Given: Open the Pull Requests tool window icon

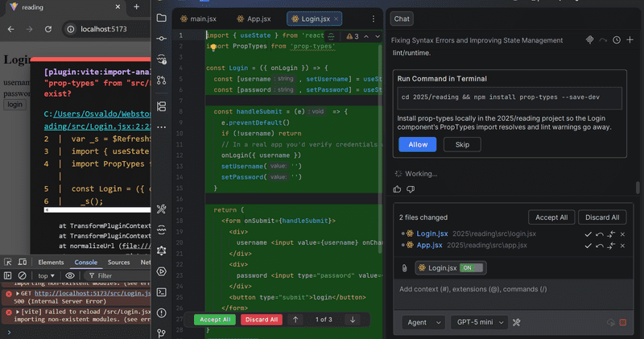Looking at the screenshot, I should [x=162, y=81].
